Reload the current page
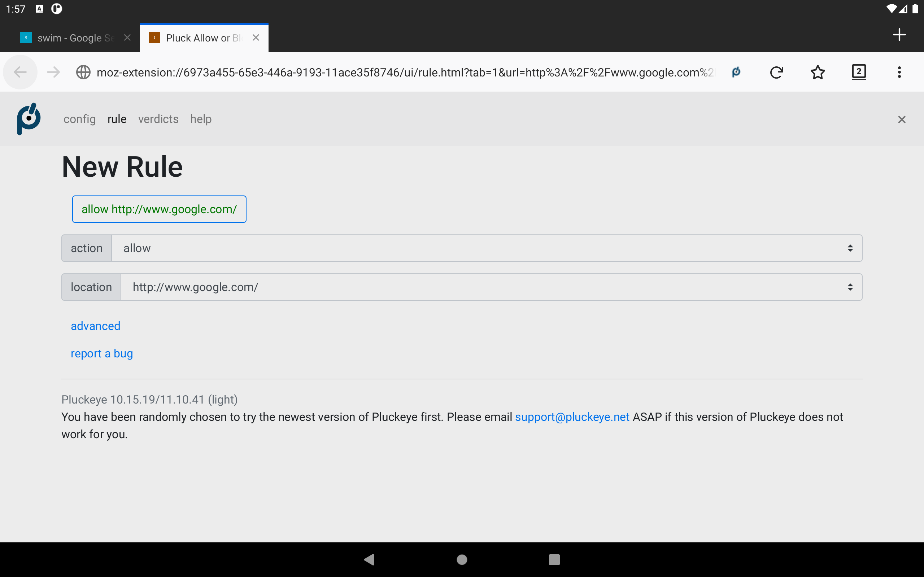Viewport: 924px width, 577px height. tap(776, 72)
